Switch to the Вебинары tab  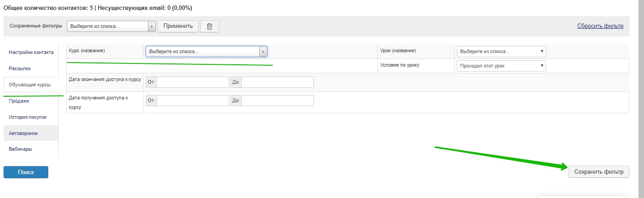20,149
